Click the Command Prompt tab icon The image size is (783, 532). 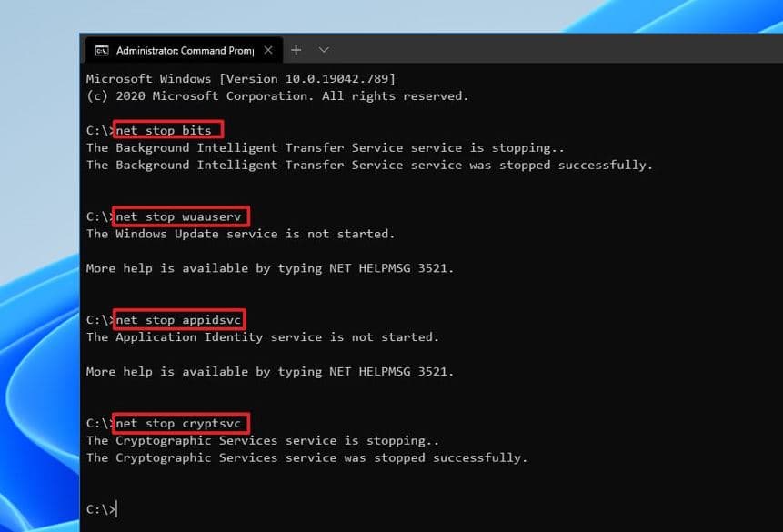coord(102,50)
